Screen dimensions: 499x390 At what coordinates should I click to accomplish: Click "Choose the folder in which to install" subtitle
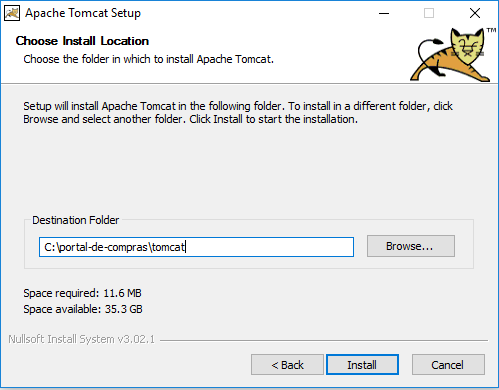(148, 59)
